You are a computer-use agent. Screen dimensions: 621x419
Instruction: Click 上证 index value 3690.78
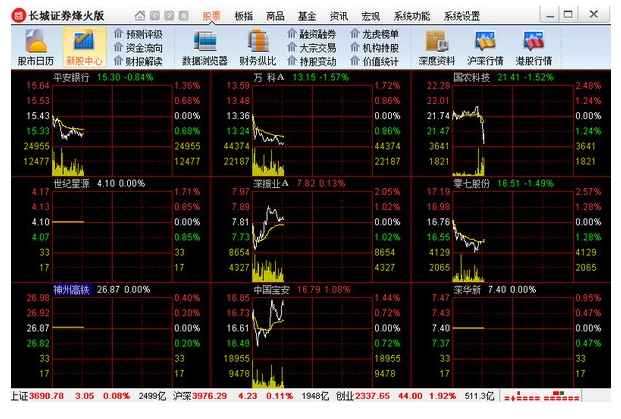(46, 396)
